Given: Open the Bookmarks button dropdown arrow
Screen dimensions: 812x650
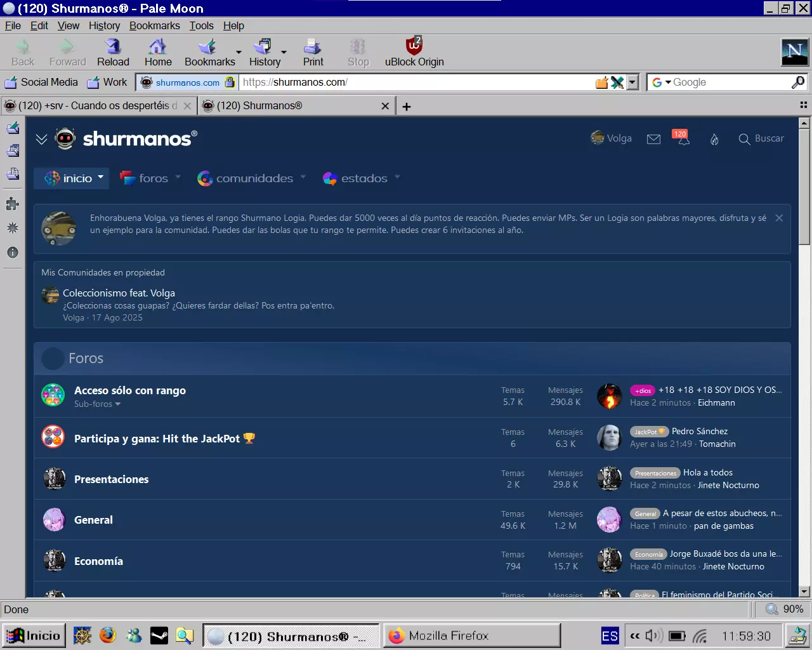Looking at the screenshot, I should [239, 53].
